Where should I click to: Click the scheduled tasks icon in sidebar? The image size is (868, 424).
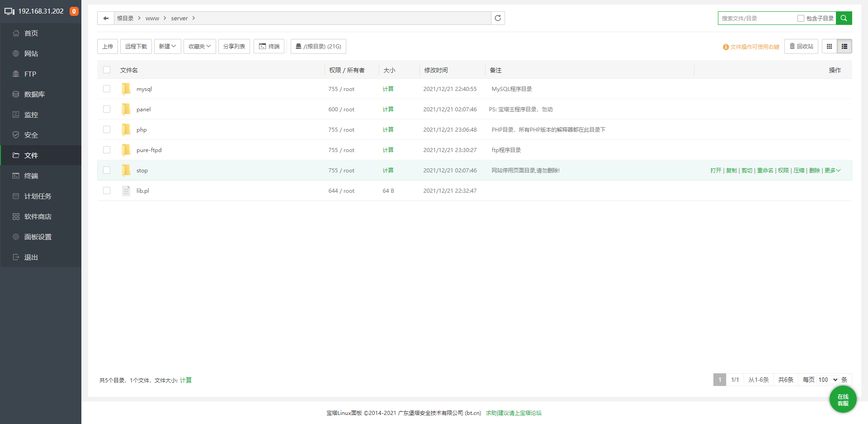click(x=16, y=196)
